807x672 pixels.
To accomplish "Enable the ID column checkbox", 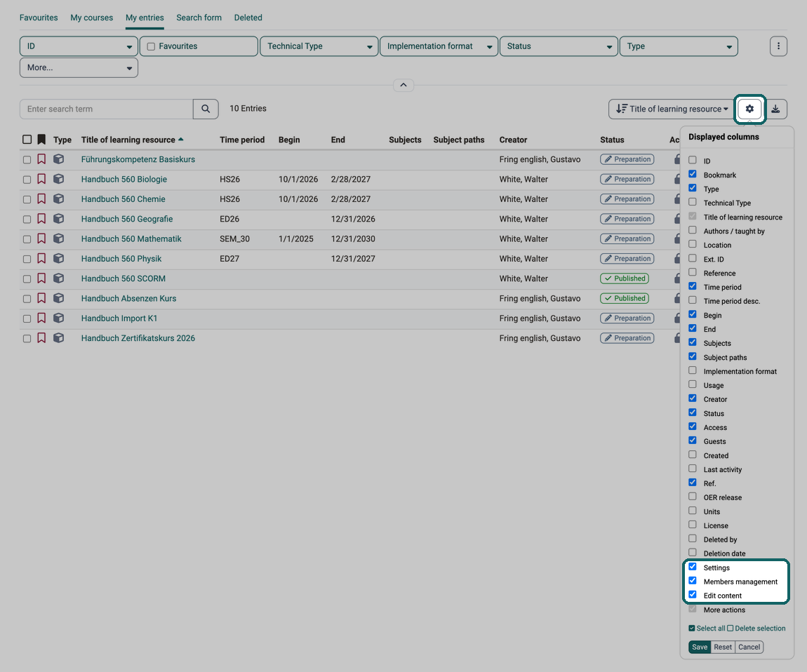I will [693, 160].
